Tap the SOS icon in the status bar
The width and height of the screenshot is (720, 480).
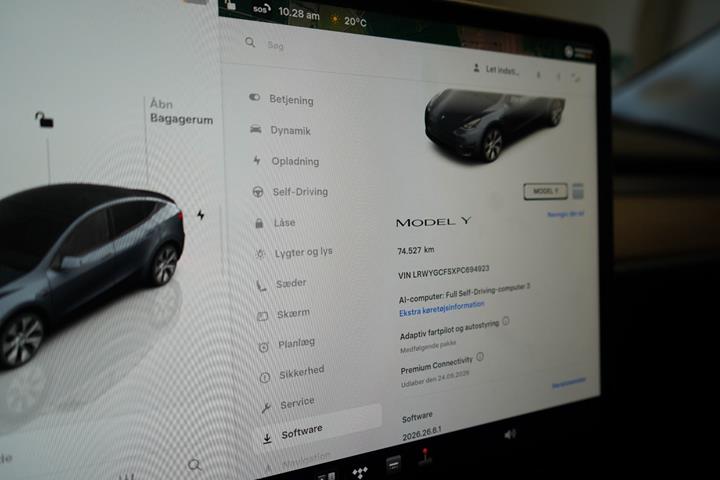pos(262,8)
